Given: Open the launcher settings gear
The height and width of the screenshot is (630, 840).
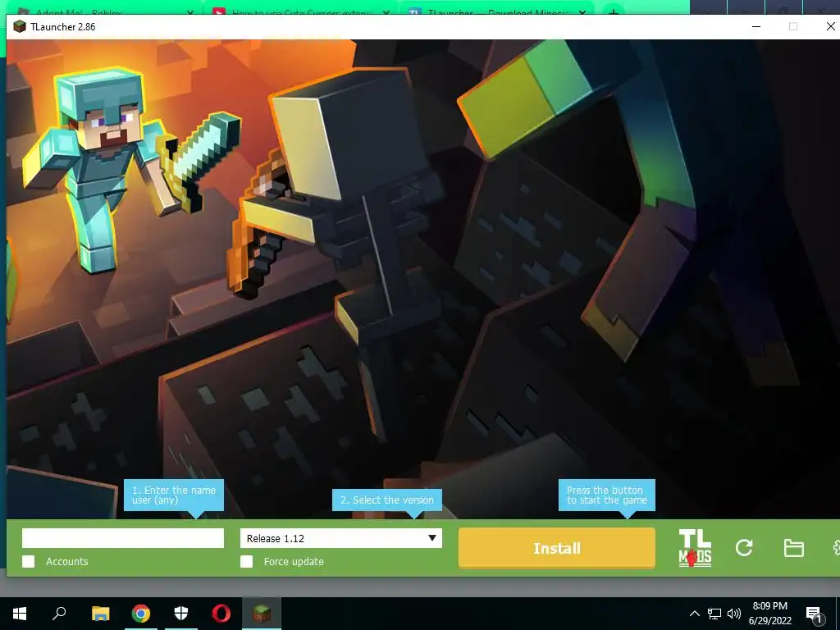Looking at the screenshot, I should [x=836, y=548].
